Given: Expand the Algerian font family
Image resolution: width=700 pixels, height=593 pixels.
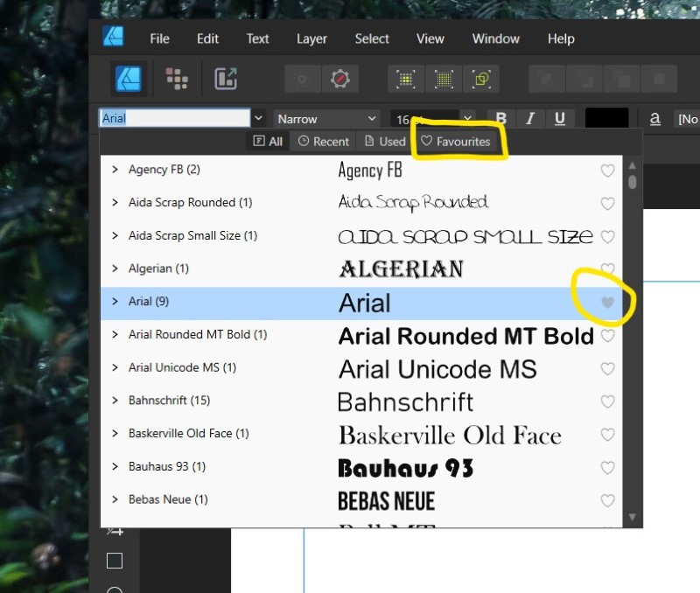Looking at the screenshot, I should click(115, 269).
